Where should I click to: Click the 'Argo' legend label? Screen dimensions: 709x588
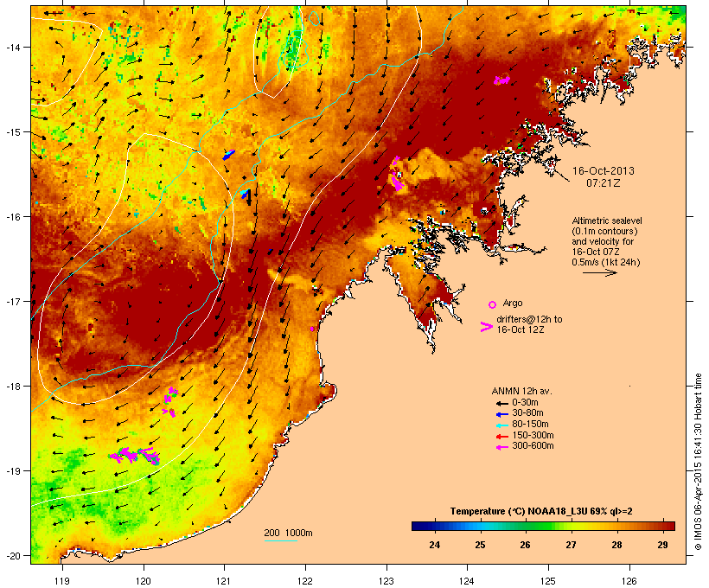pos(513,303)
